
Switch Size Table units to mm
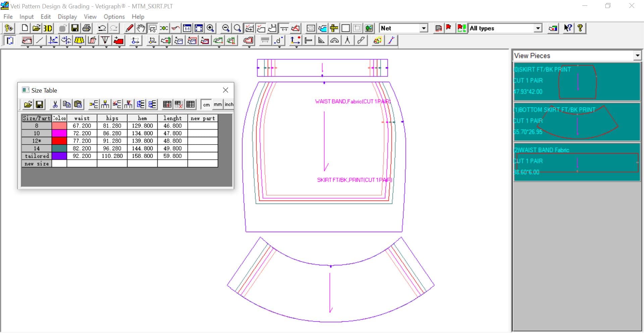pyautogui.click(x=217, y=104)
